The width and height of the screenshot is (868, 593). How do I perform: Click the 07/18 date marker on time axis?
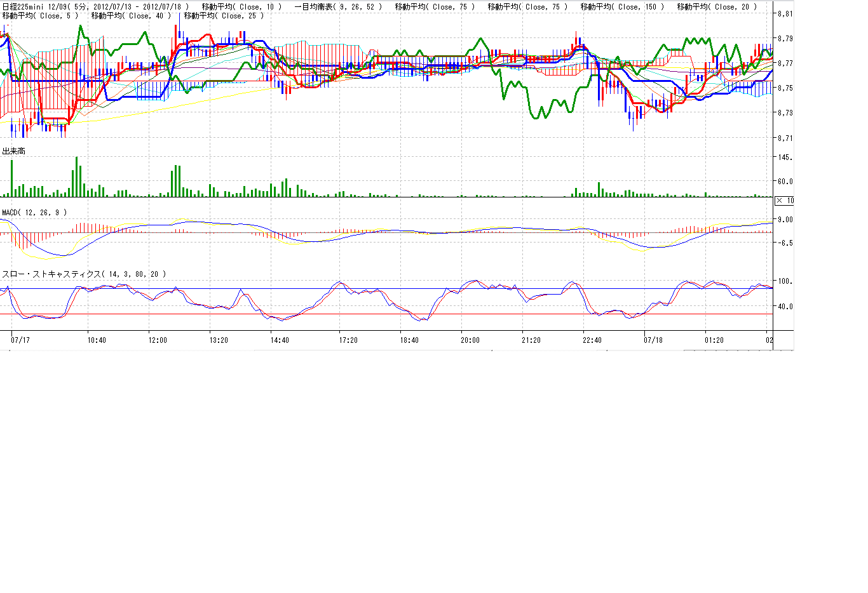click(x=653, y=340)
